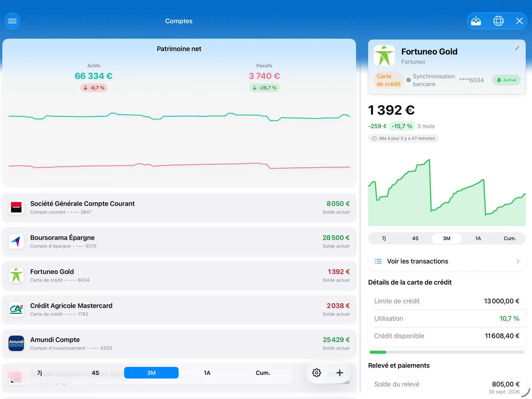Toggle the Activé notification badge
This screenshot has width=532, height=399.
coord(506,80)
